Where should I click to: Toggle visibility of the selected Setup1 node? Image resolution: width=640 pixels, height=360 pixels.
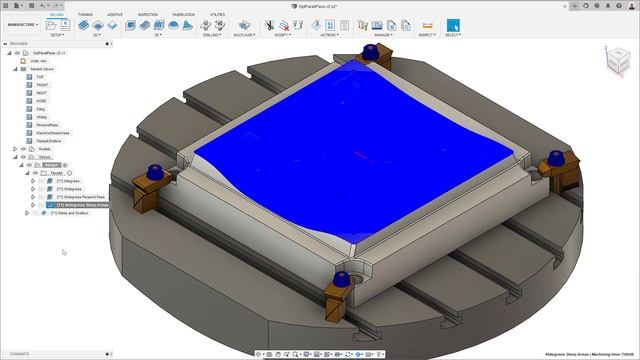(x=29, y=165)
